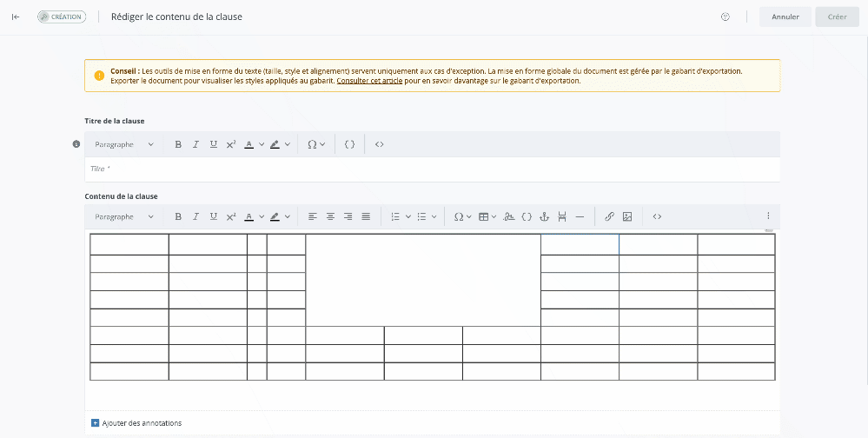
Task: Insert a horizontal line in content
Action: tap(580, 216)
